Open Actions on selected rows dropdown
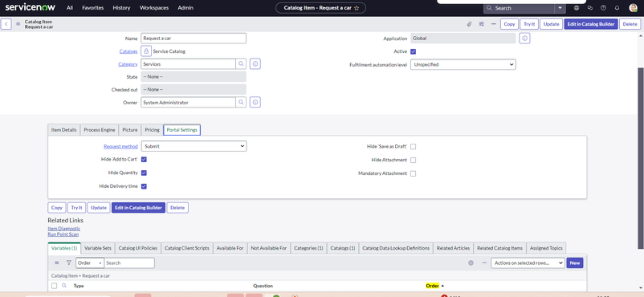The image size is (644, 297). tap(528, 263)
